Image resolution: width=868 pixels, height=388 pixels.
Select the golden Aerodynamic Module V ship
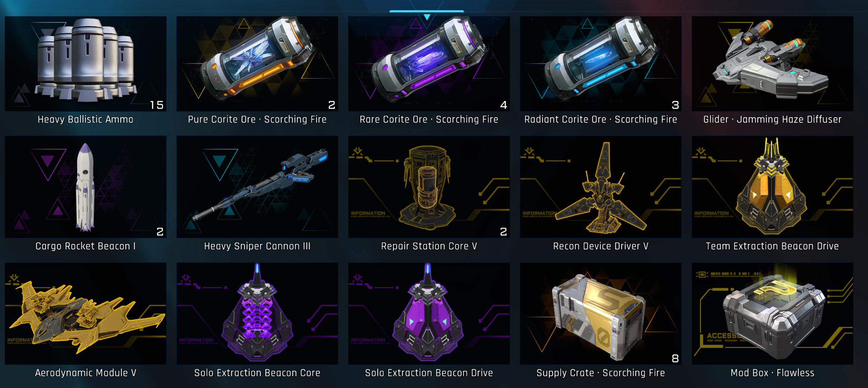click(x=86, y=313)
